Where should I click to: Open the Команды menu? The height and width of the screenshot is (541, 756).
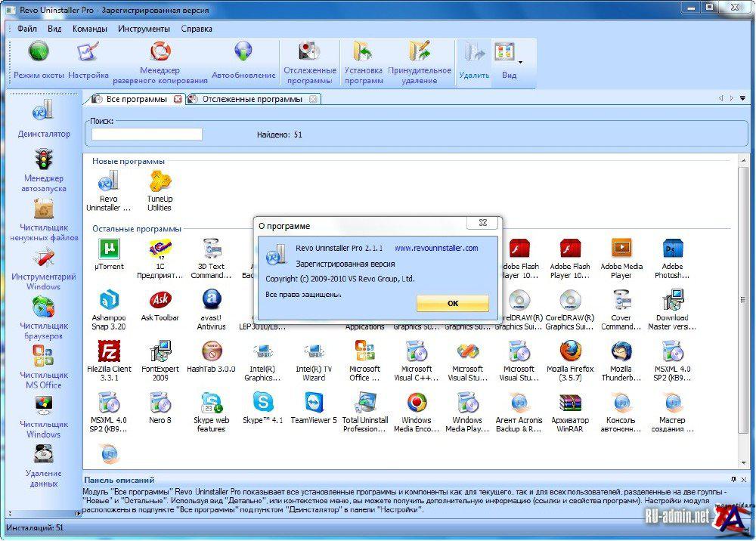89,29
